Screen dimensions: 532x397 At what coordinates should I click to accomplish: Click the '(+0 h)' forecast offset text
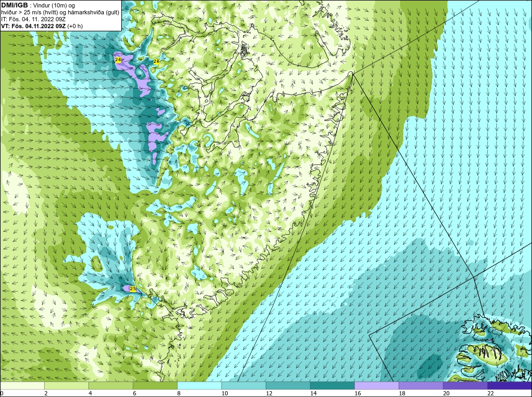click(75, 26)
